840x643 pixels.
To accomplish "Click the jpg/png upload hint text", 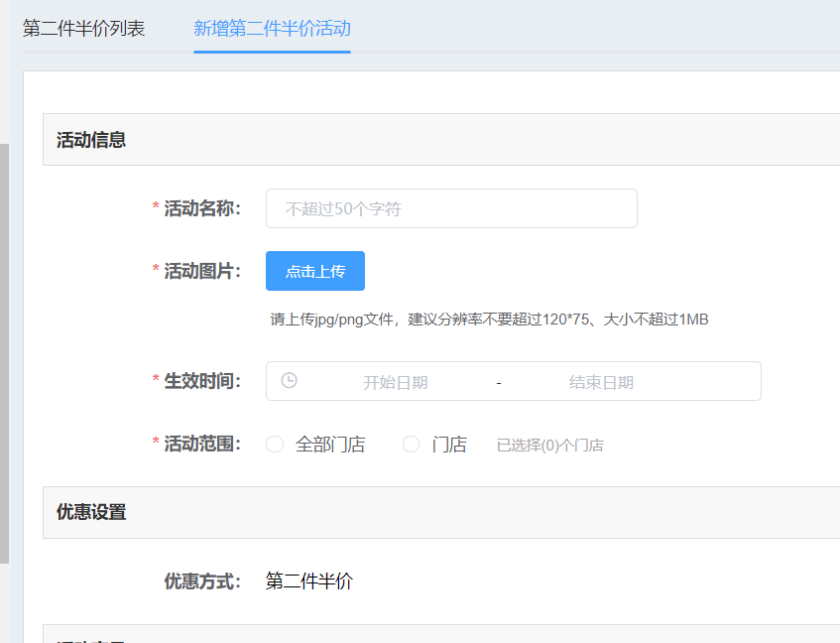I will tap(489, 320).
